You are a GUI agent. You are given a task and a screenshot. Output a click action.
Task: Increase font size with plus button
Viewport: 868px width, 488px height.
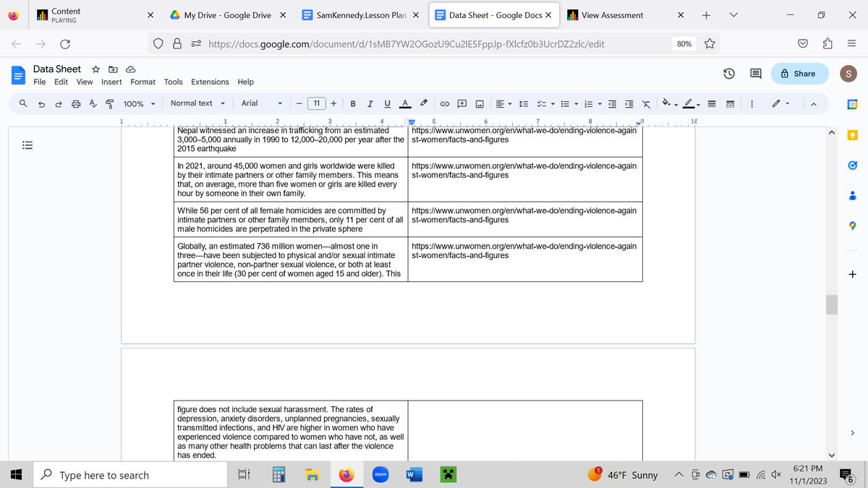(x=333, y=103)
